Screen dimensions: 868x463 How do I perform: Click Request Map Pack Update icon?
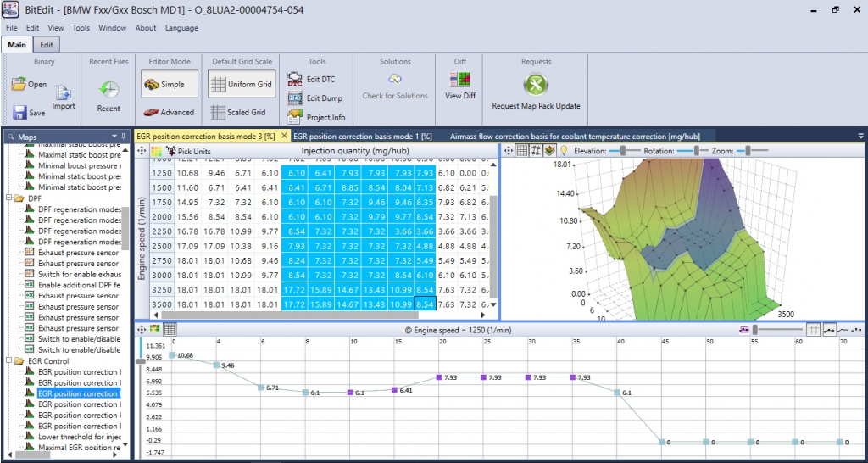(536, 86)
